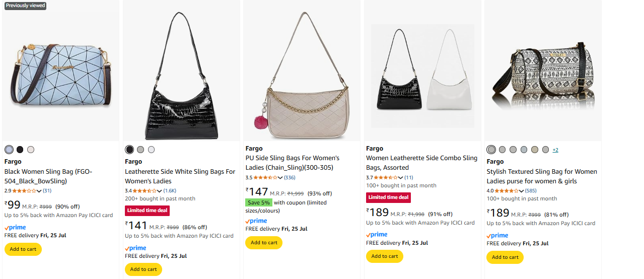Add PU Side Sling Bag to cart
The width and height of the screenshot is (644, 279).
pos(264,243)
